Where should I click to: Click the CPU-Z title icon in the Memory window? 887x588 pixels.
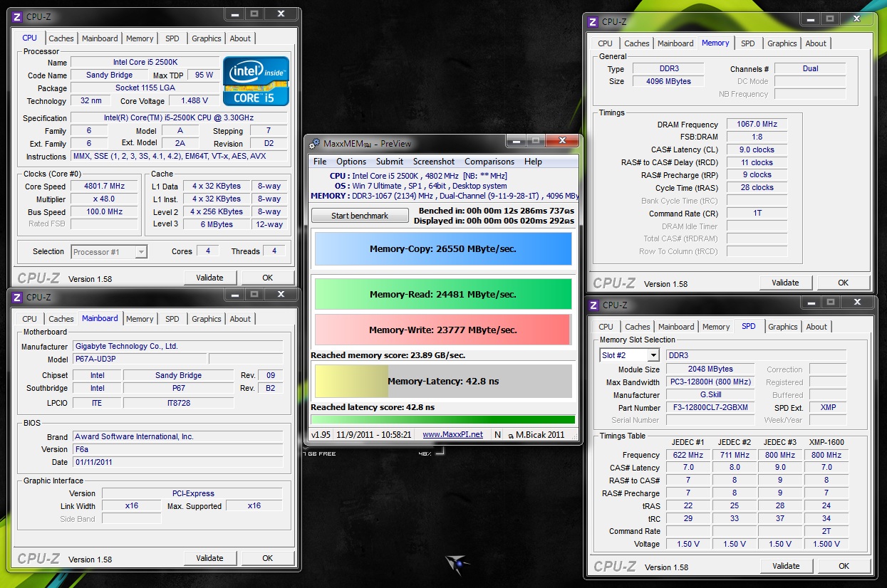(x=593, y=21)
